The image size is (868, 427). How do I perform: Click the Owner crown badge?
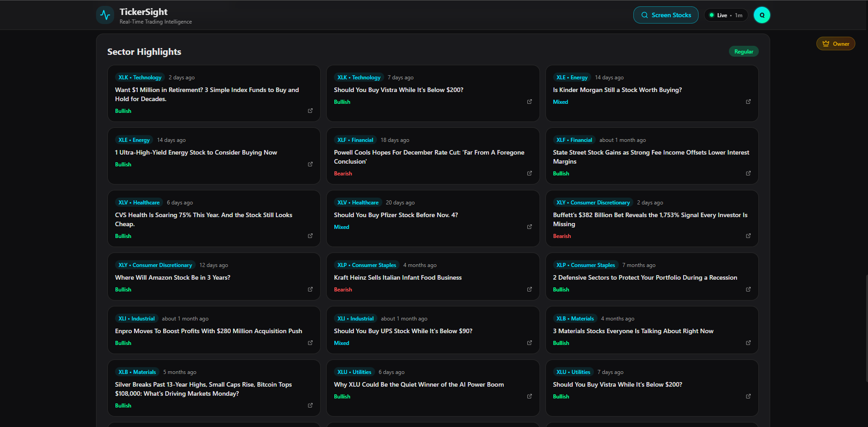point(835,44)
